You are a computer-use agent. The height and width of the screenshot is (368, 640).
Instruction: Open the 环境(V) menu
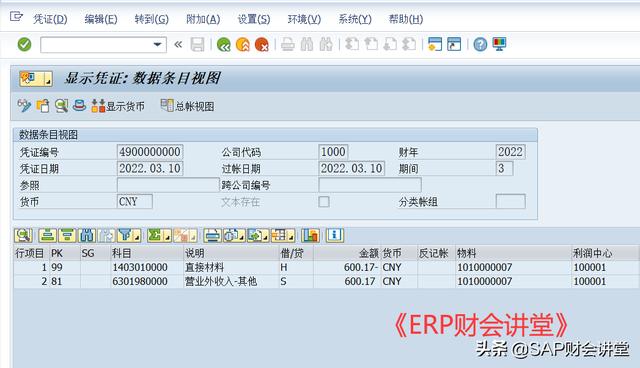(x=304, y=19)
